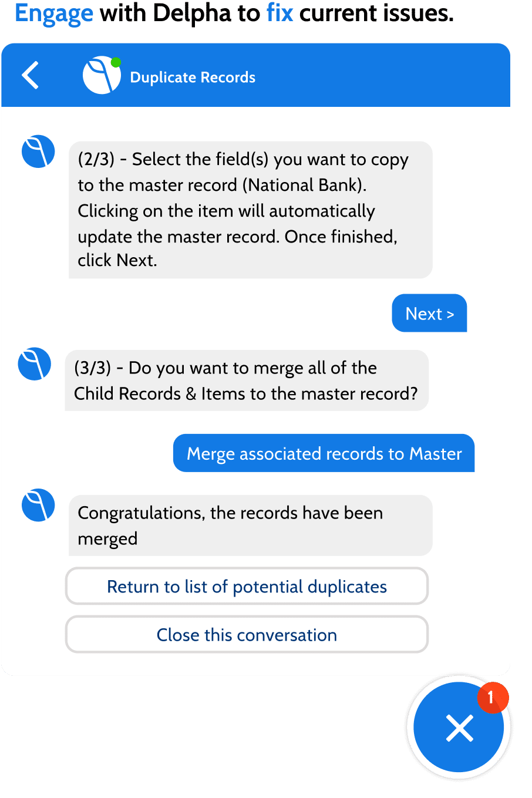Click 'current issues' text in the heading
The image size is (532, 798).
pyautogui.click(x=376, y=13)
